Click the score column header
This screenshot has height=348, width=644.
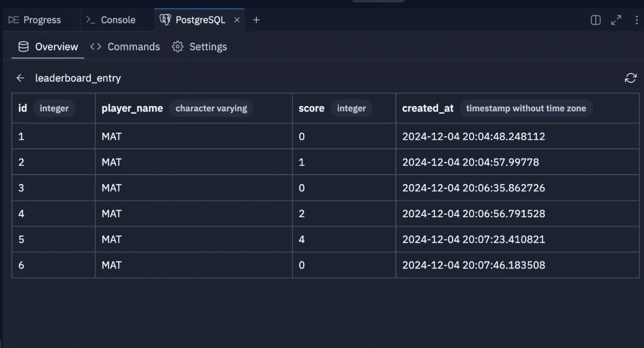click(311, 108)
